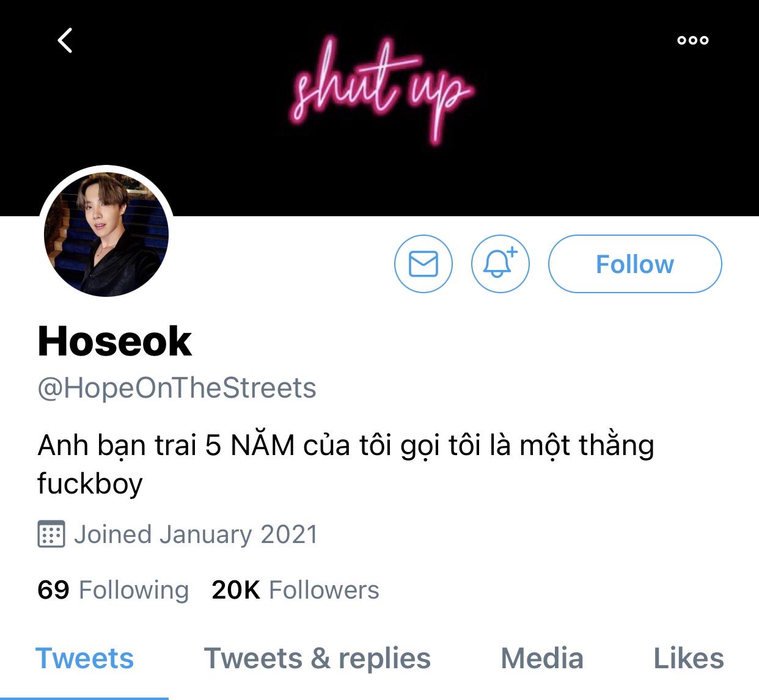Select the Tweets tab

(x=84, y=658)
